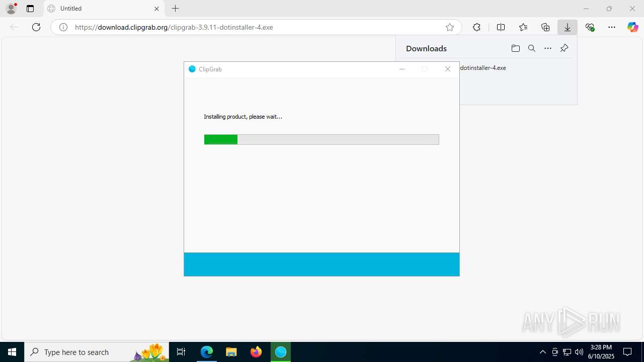This screenshot has height=362, width=644.
Task: Show hidden system tray icons
Action: (542, 352)
